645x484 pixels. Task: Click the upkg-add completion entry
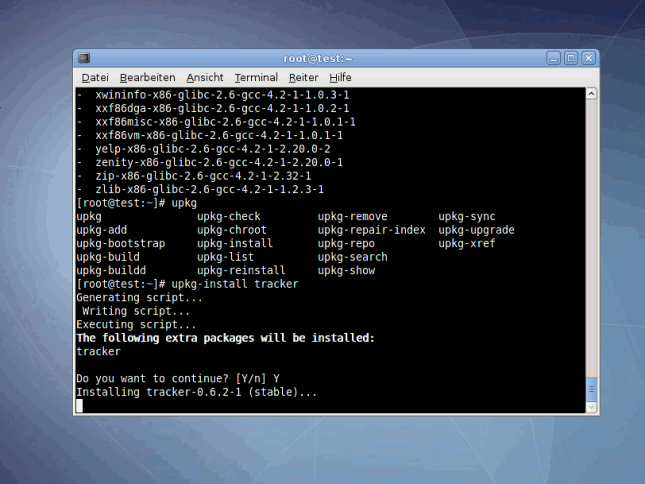point(102,230)
